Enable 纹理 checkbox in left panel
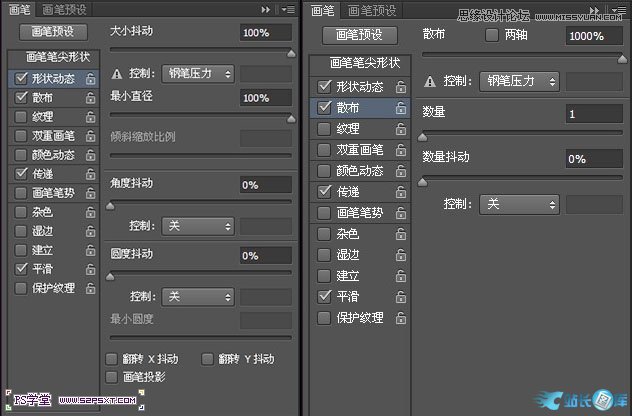Viewport: 632px width, 416px height. [x=21, y=116]
